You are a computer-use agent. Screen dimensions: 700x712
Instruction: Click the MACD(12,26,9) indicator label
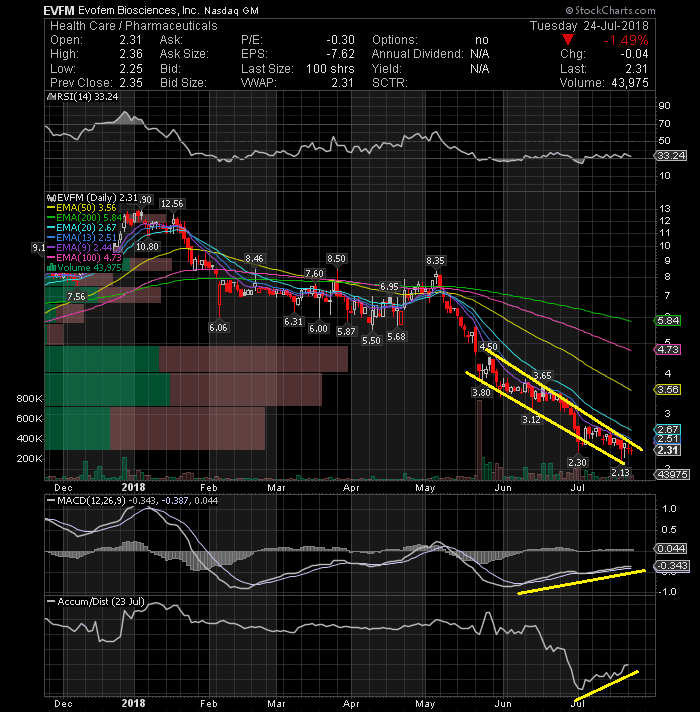point(92,501)
